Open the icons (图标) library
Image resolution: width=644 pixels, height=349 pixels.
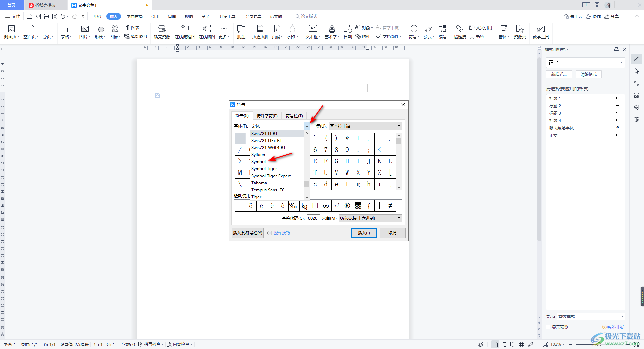coord(115,32)
